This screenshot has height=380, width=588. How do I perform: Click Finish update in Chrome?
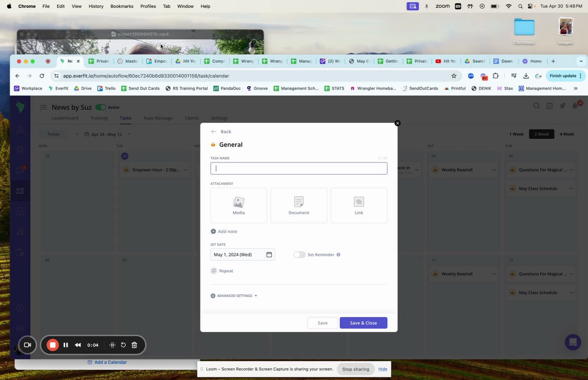[x=565, y=76]
